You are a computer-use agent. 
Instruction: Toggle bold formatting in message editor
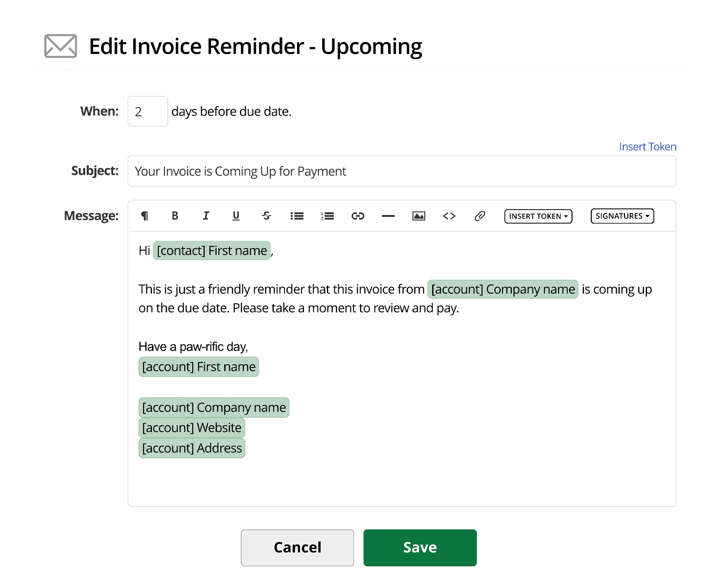tap(175, 216)
